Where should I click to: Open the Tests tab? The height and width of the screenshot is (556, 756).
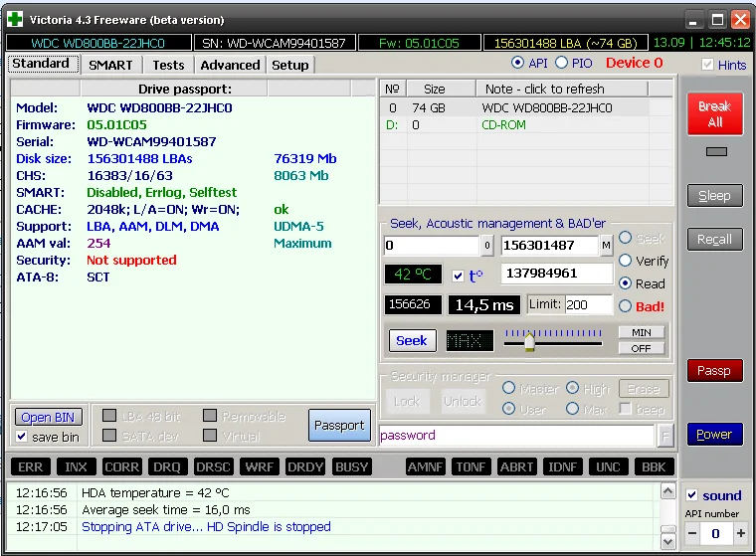(x=168, y=65)
